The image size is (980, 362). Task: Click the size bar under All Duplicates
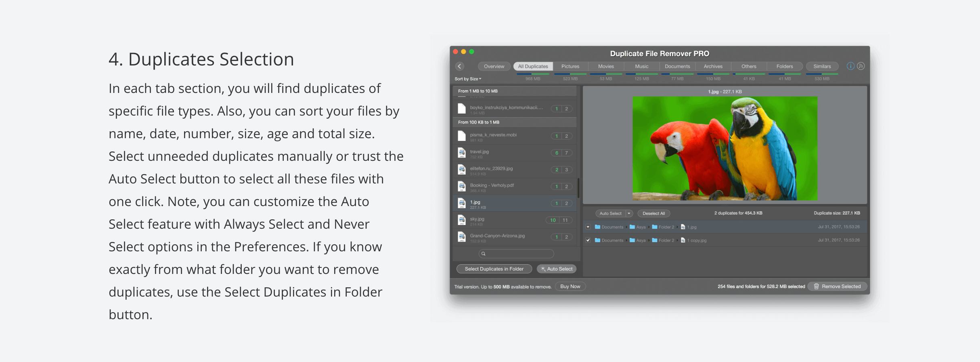click(533, 74)
